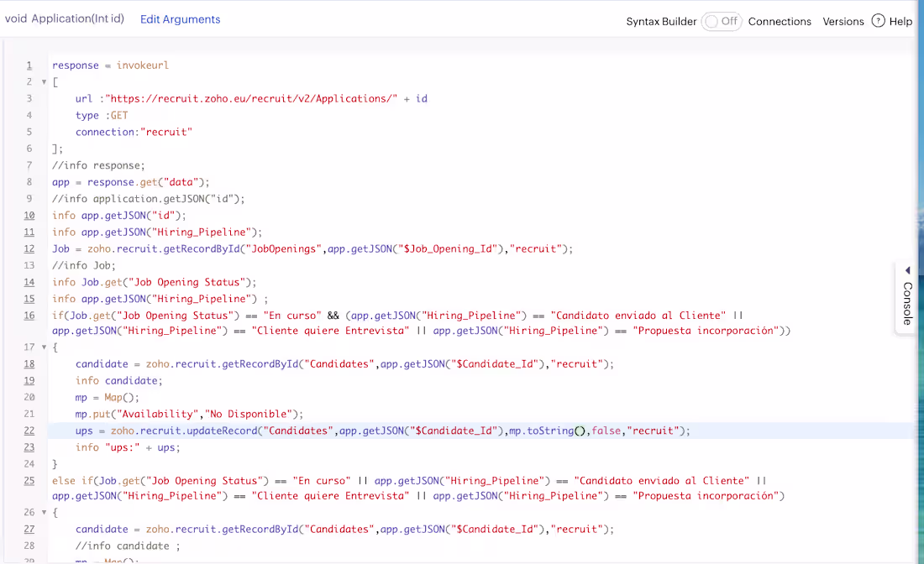924x564 pixels.
Task: Click line number 22 in gutter
Action: pyautogui.click(x=29, y=431)
